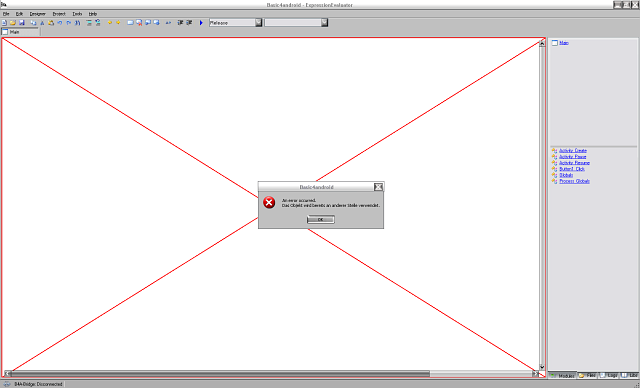Click the editor vertical scrollbar down arrow
Viewport: 640px width, 388px height.
click(542, 367)
